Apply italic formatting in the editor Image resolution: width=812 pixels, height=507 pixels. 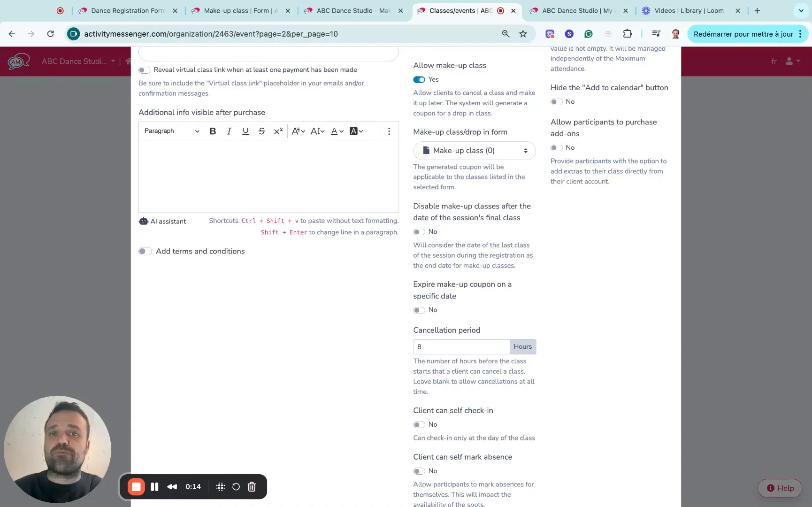(x=229, y=131)
